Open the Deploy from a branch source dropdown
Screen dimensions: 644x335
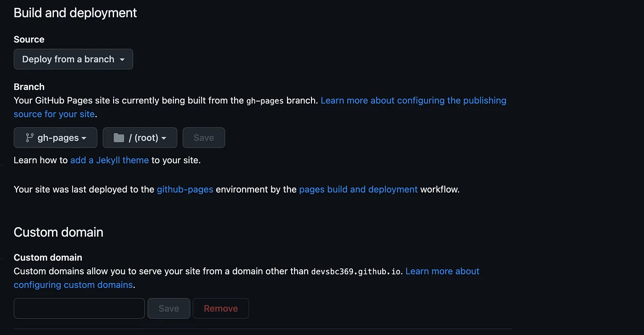[x=73, y=59]
